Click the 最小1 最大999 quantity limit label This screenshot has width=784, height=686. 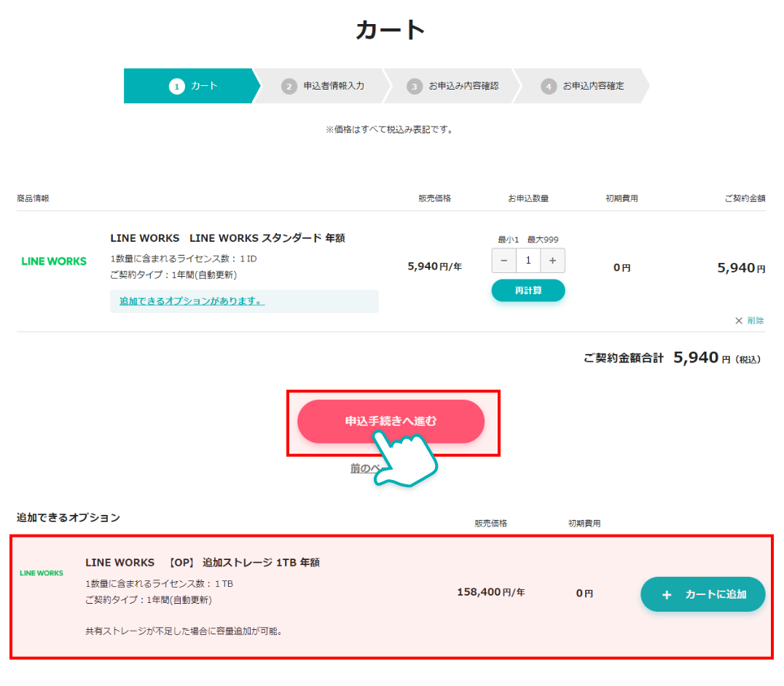pyautogui.click(x=528, y=240)
